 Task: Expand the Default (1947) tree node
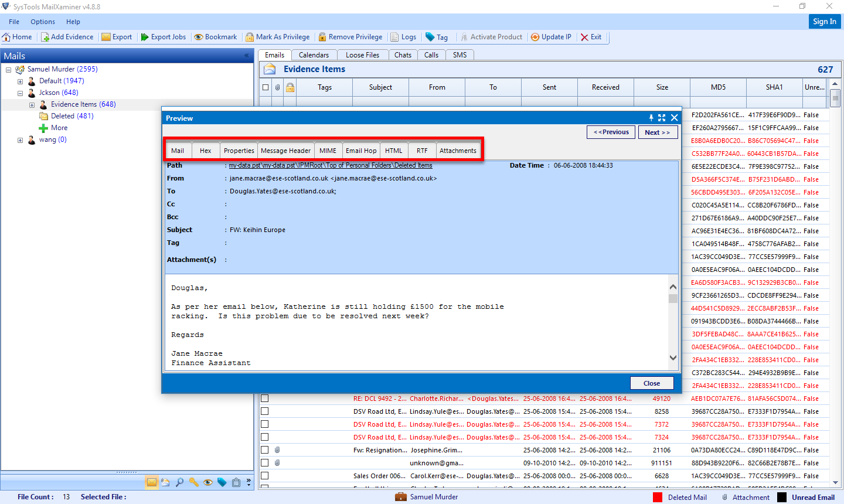pos(21,81)
